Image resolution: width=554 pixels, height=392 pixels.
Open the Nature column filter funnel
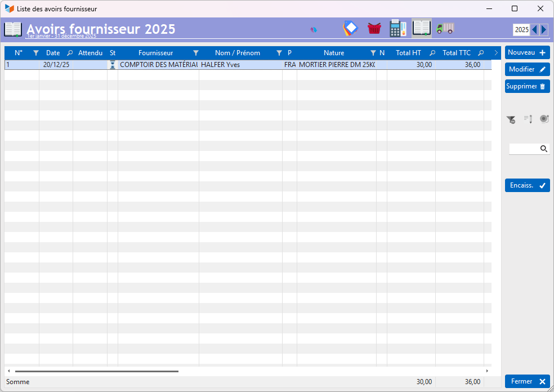[373, 53]
